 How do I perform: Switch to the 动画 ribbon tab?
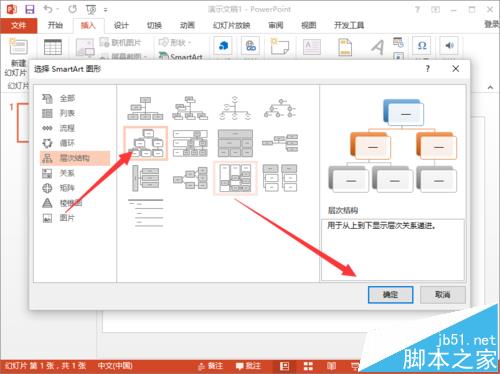tap(187, 25)
